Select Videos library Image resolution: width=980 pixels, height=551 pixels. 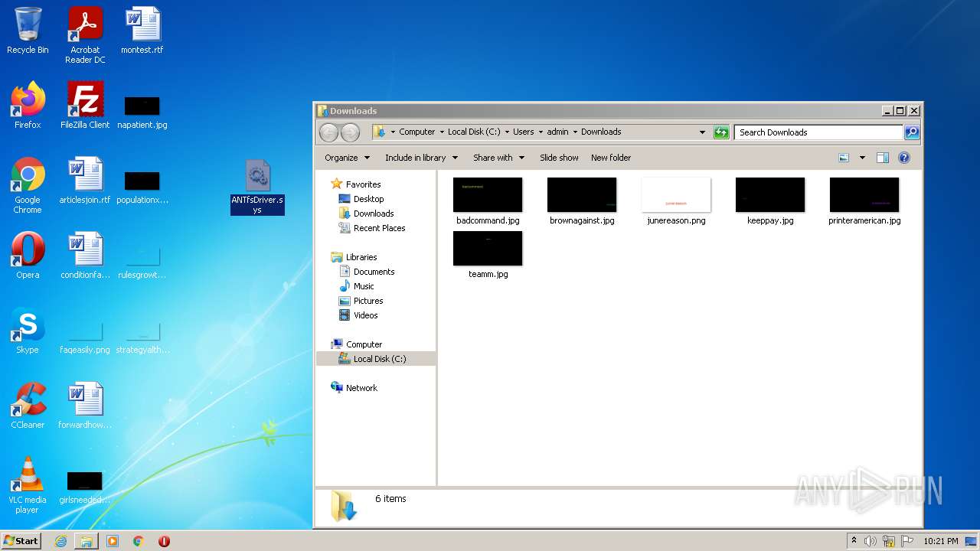365,315
